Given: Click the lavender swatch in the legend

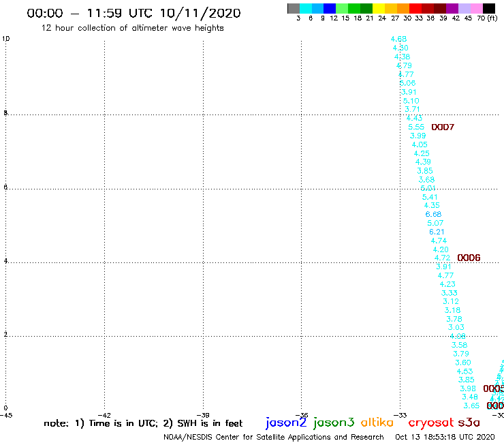Looking at the screenshot, I should click(x=464, y=8).
